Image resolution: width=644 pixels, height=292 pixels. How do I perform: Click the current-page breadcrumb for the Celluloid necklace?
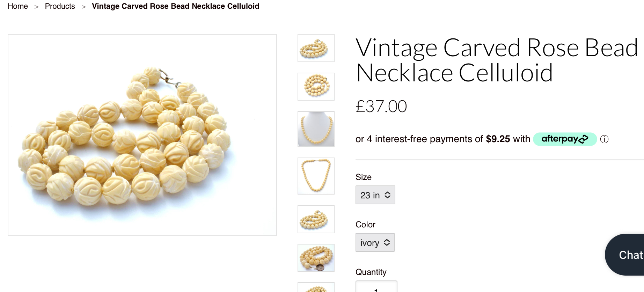[x=175, y=6]
